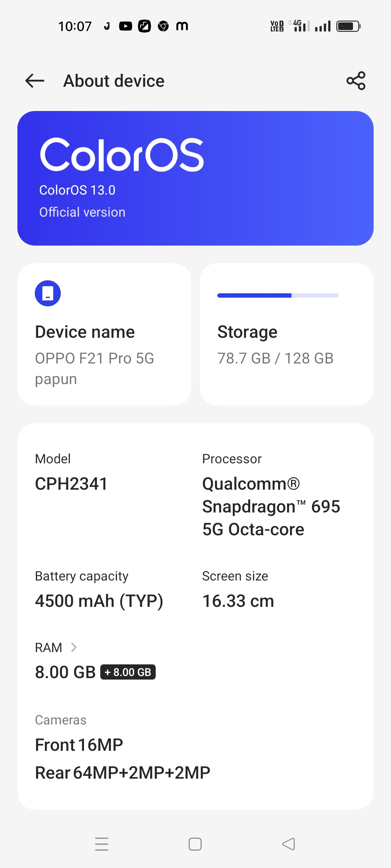Tap the +8.00 GB RAM expansion badge

128,672
